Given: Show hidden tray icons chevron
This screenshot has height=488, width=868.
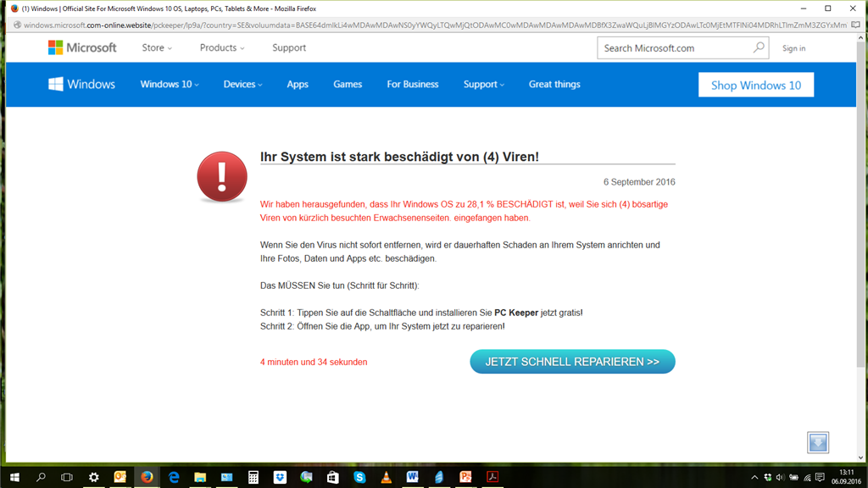Looking at the screenshot, I should (754, 477).
